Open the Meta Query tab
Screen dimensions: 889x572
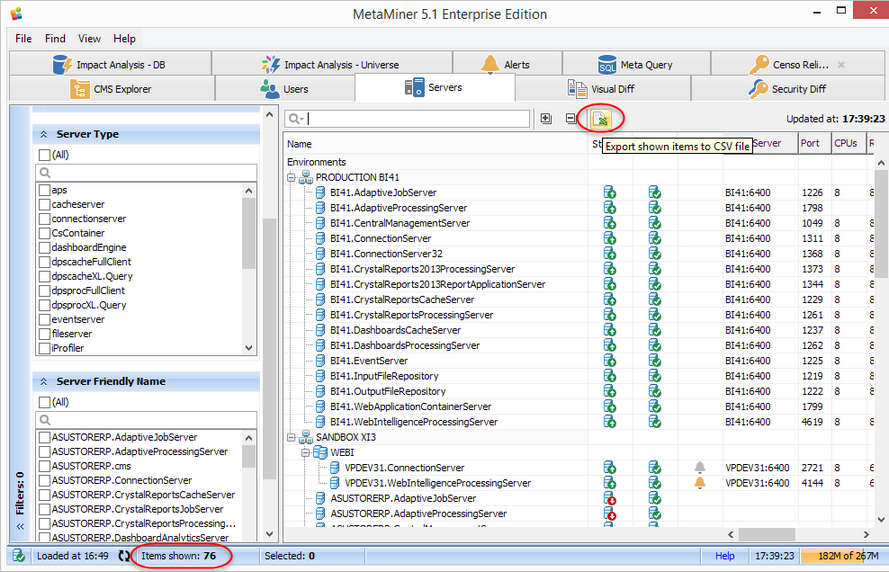[636, 65]
